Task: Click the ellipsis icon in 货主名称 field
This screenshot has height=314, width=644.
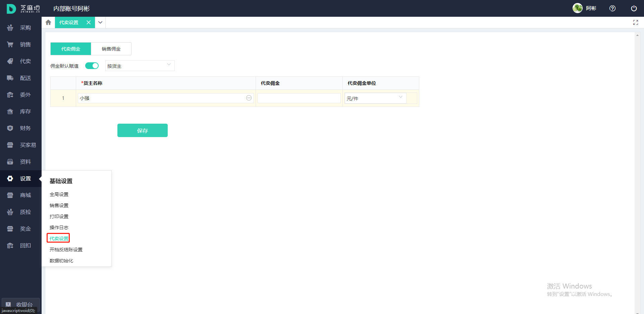Action: (249, 98)
